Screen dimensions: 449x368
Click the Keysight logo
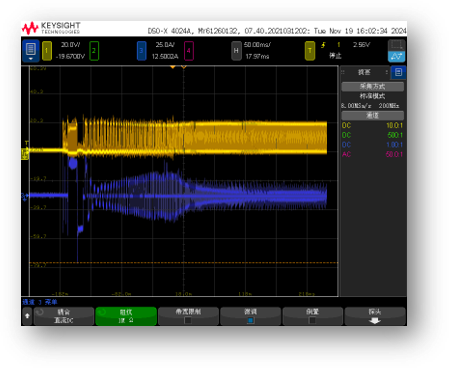51,28
